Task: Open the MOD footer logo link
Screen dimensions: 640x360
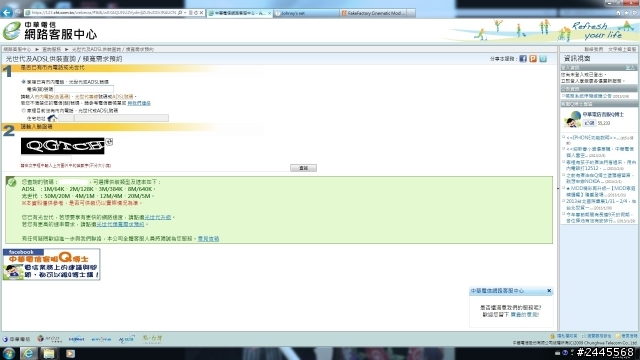Action: (x=49, y=339)
